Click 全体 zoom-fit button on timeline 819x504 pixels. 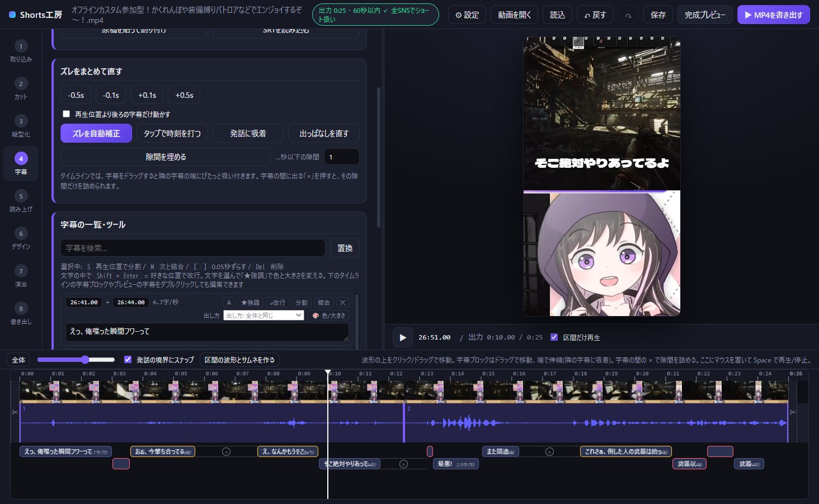coord(18,360)
